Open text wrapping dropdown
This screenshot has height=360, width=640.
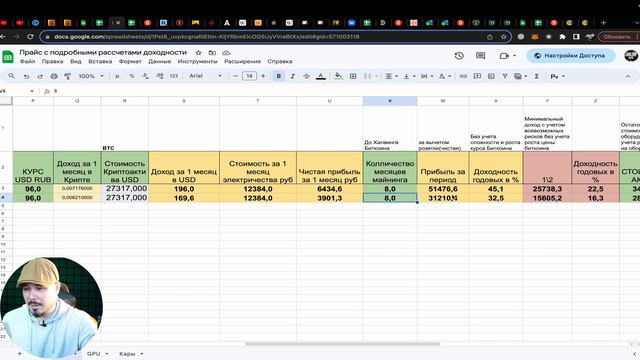(x=427, y=76)
